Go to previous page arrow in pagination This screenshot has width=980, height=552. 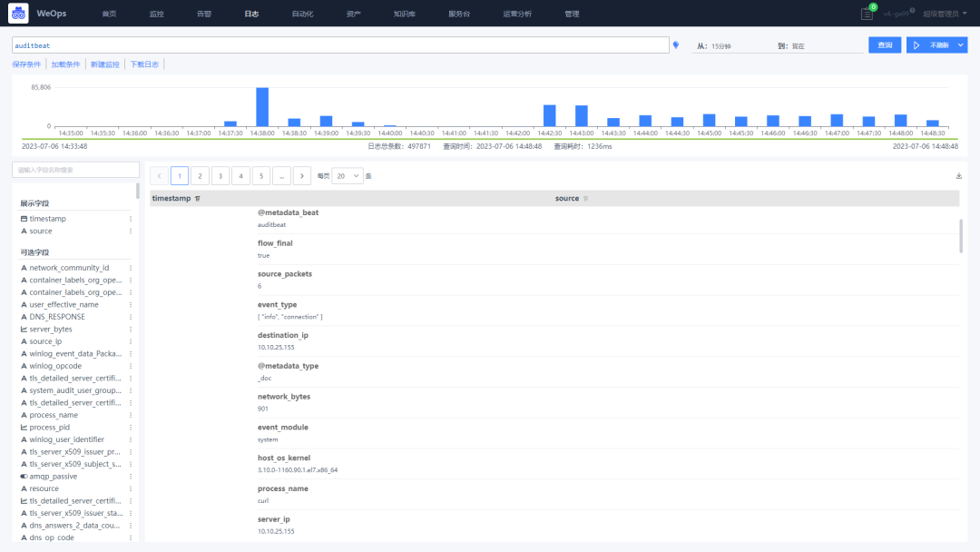[x=160, y=176]
